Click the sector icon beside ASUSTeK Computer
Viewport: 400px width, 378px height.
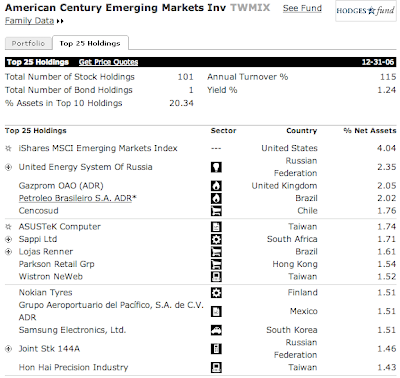[x=216, y=227]
